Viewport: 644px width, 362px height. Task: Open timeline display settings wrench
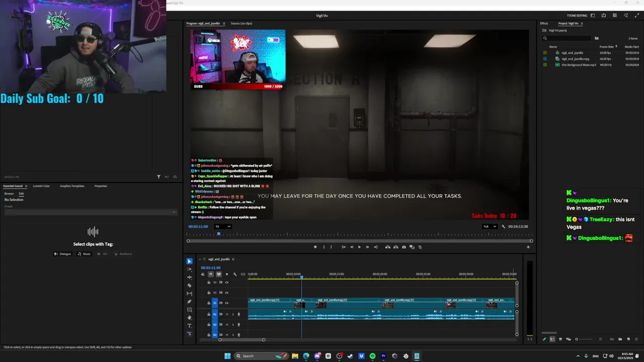point(235,274)
